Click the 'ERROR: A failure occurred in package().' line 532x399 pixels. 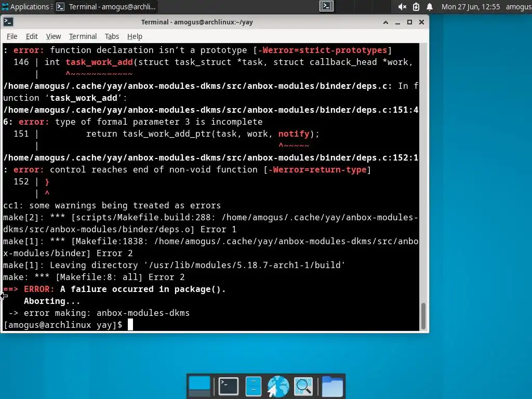click(x=114, y=289)
